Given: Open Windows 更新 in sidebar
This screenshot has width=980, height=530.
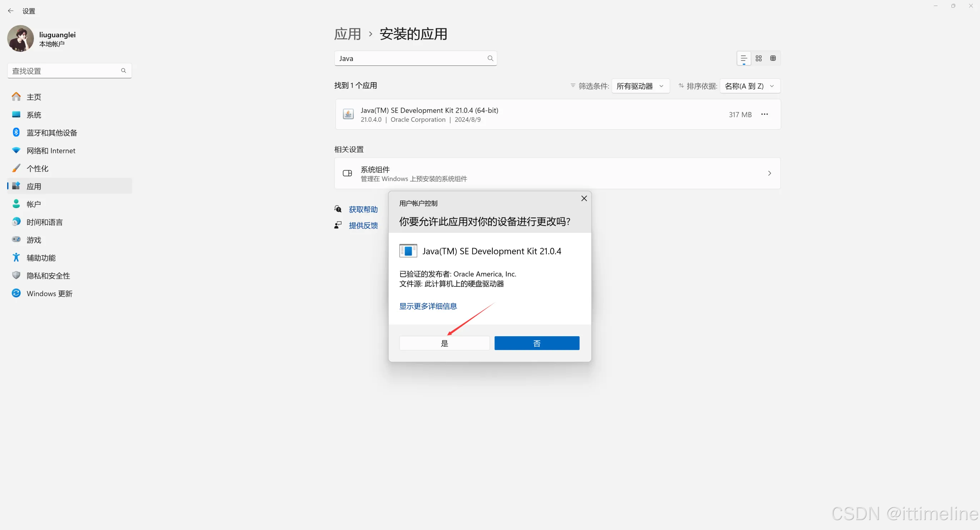Looking at the screenshot, I should coord(49,293).
